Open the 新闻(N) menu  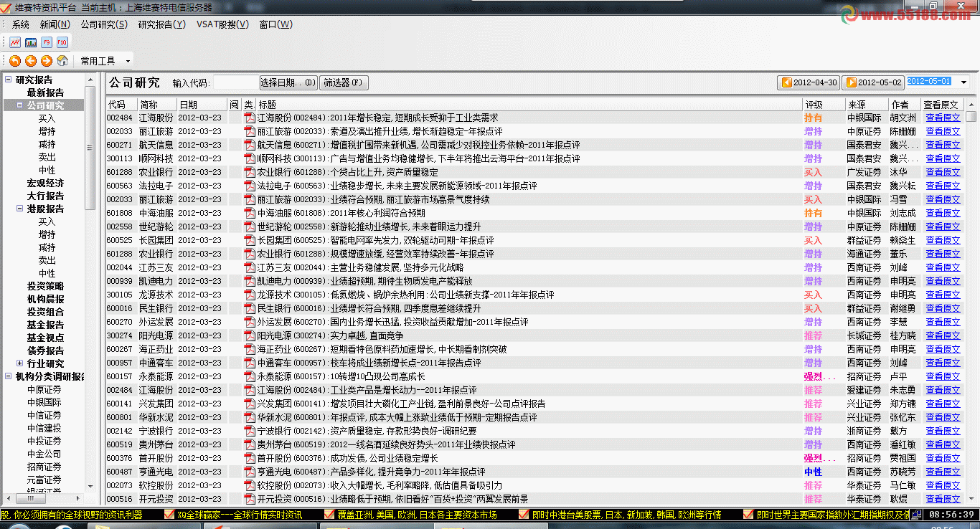tap(55, 24)
